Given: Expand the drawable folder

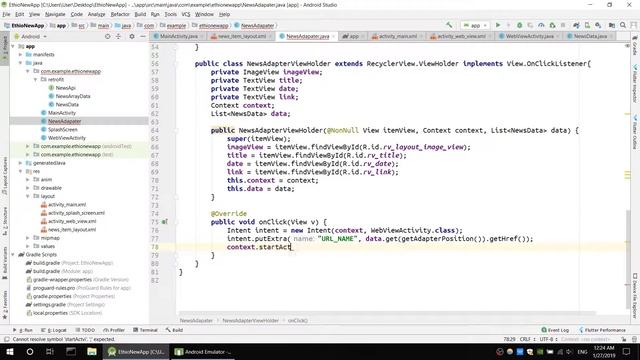Looking at the screenshot, I should [x=28, y=188].
